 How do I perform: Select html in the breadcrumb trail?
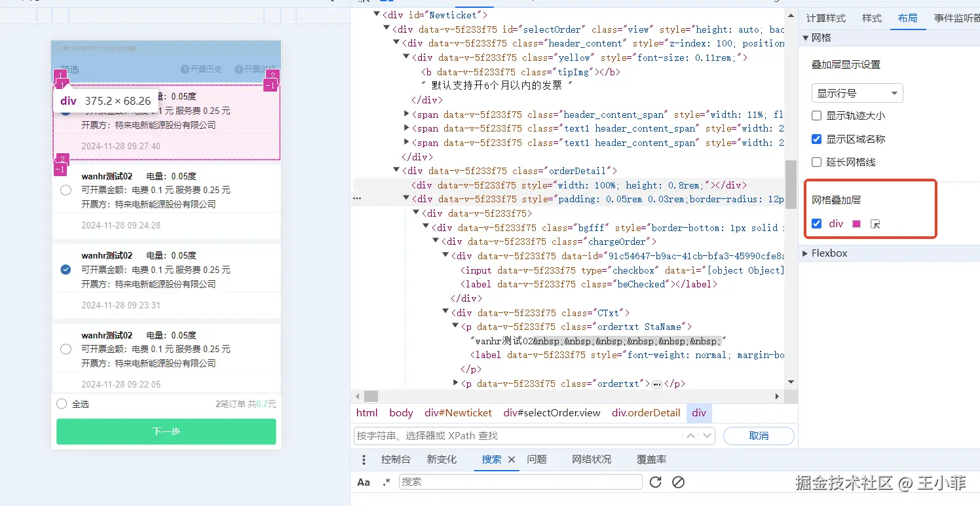(367, 413)
